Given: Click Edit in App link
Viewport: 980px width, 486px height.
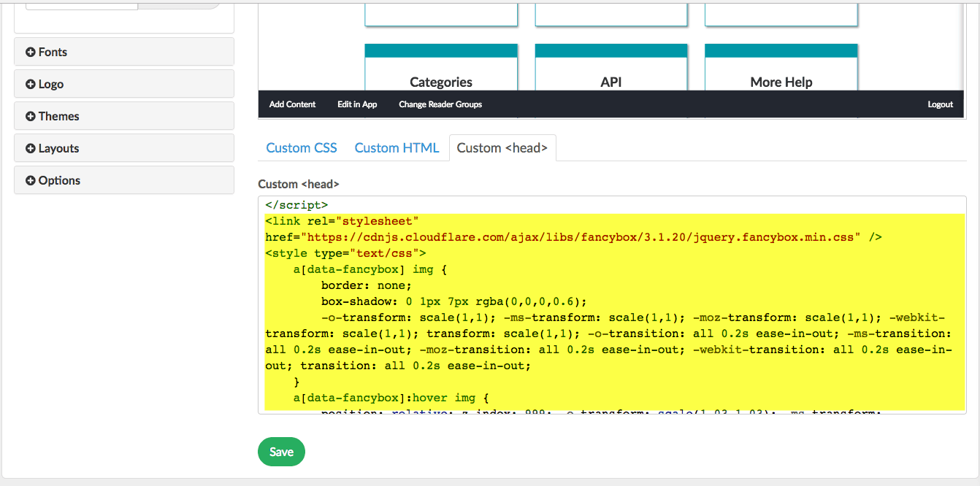Looking at the screenshot, I should point(357,104).
